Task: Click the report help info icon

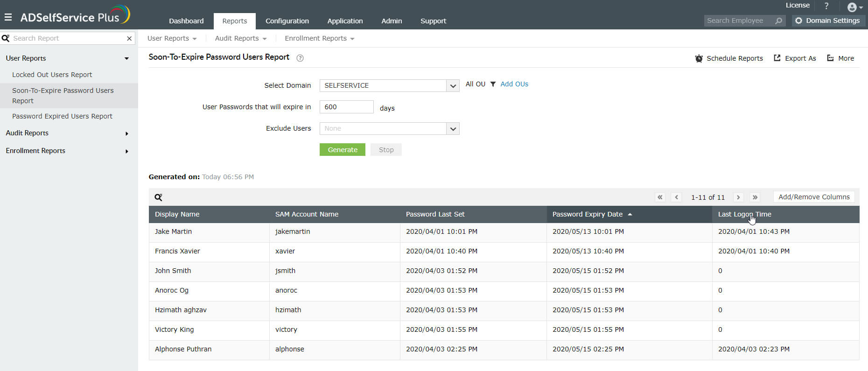Action: point(300,58)
